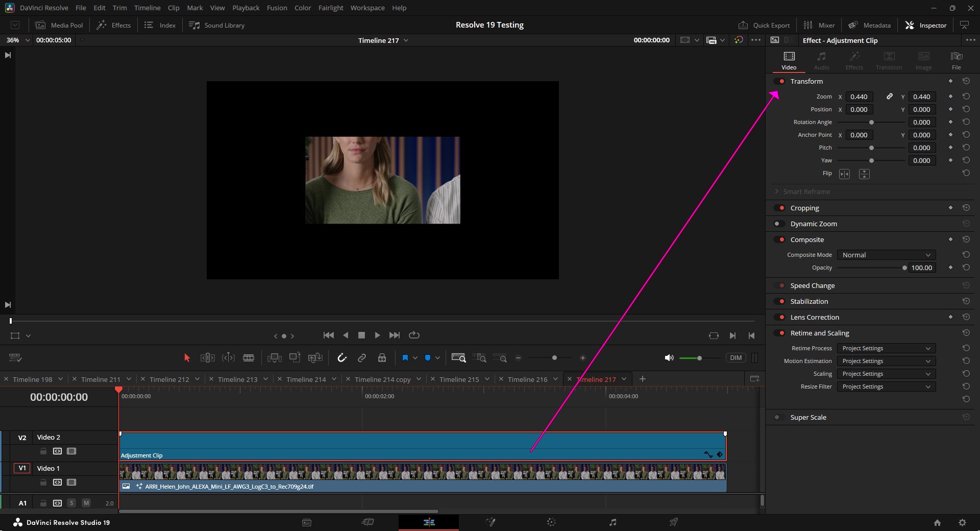Click the Full Extent Zoom icon
The height and width of the screenshot is (531, 980).
pyautogui.click(x=459, y=358)
